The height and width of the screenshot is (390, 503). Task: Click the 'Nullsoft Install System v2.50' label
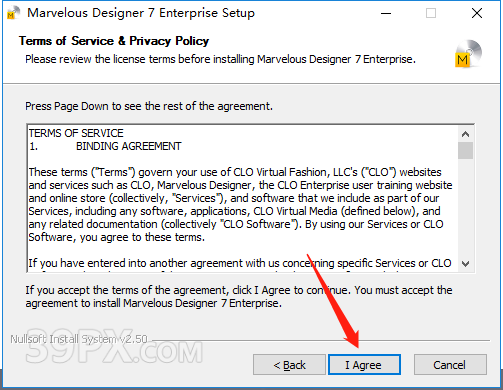[79, 339]
